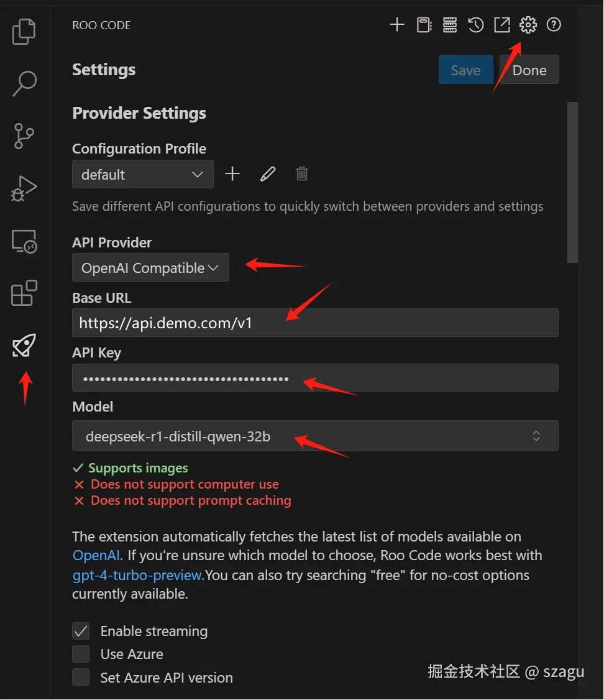Open Roo Code rocket icon in sidebar
The width and height of the screenshot is (604, 700).
[x=24, y=346]
